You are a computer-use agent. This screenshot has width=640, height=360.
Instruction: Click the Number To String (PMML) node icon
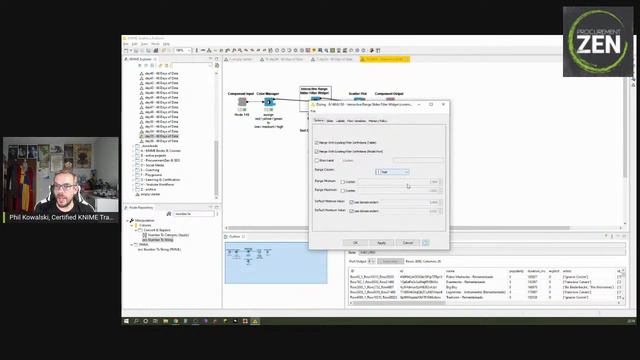click(140, 249)
